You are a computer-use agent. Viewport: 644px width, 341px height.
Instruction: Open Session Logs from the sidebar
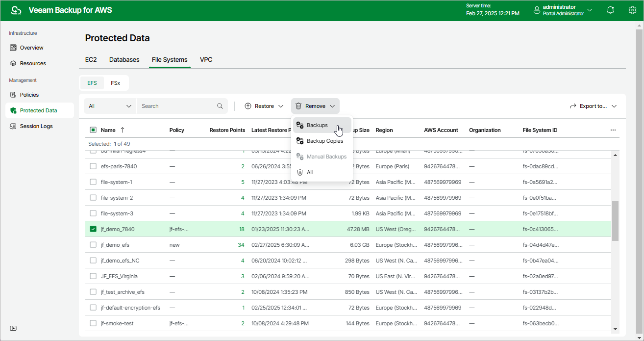coord(36,126)
